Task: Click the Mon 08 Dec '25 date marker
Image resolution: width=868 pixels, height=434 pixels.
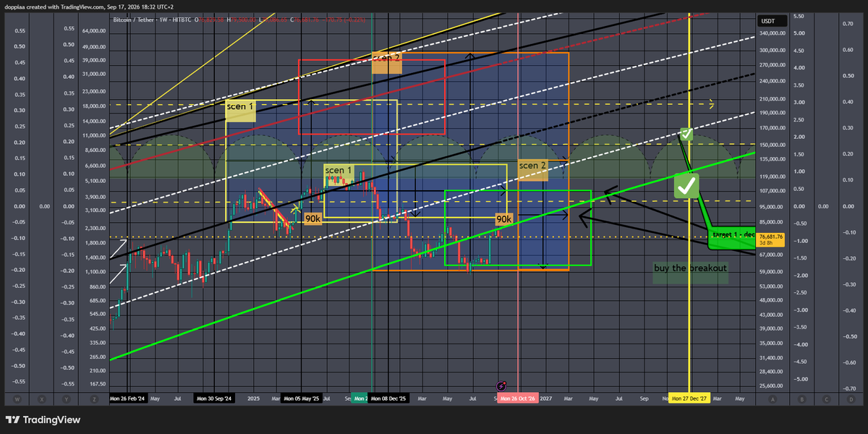Action: point(388,399)
